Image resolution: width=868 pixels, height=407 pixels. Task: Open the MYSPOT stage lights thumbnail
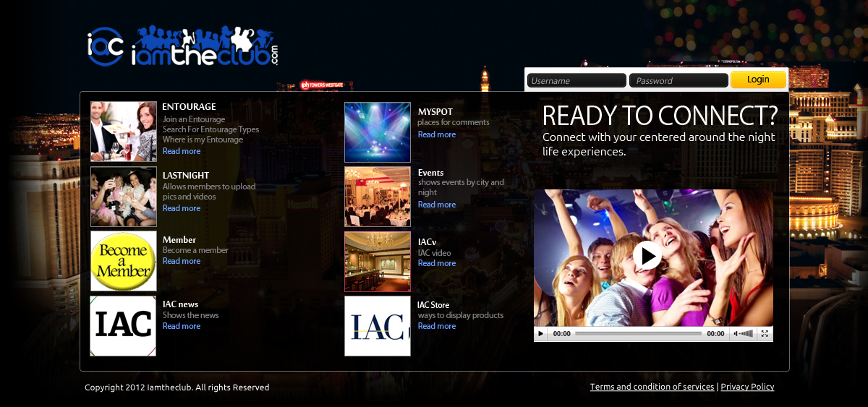(x=378, y=132)
